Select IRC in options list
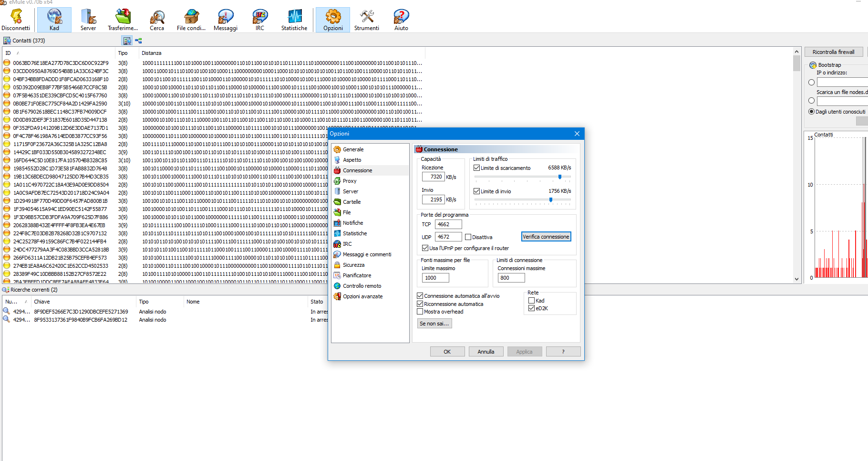This screenshot has width=868, height=461. point(347,244)
